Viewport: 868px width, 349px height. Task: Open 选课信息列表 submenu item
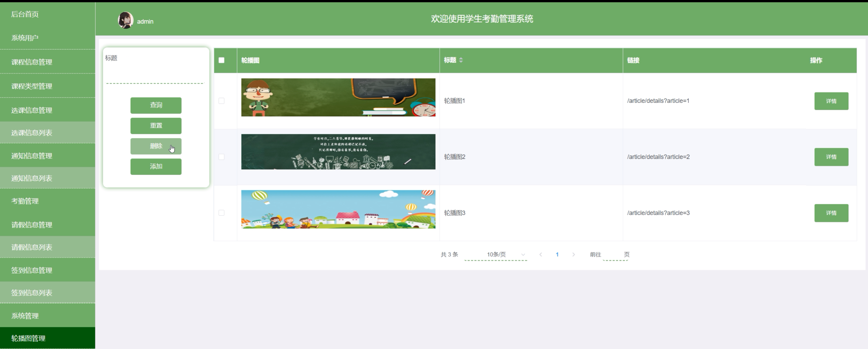pos(32,133)
